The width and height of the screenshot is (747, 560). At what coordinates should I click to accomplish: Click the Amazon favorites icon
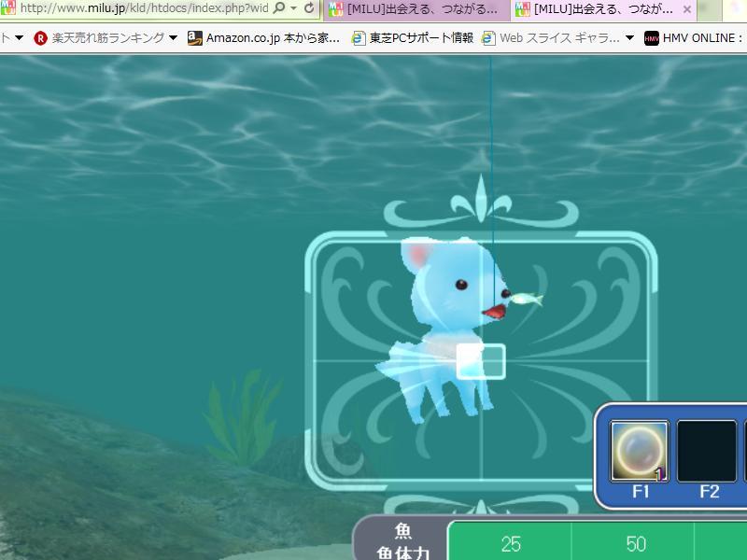click(x=195, y=38)
